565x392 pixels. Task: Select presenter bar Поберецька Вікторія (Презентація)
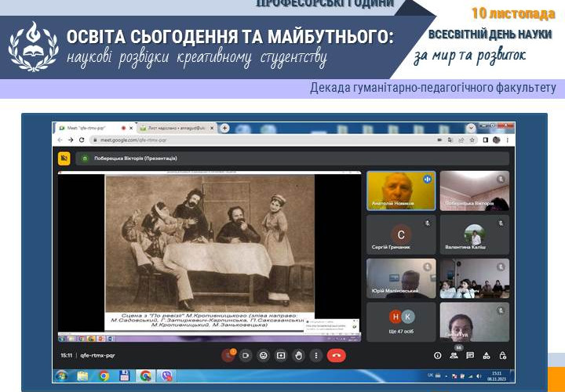coord(292,158)
